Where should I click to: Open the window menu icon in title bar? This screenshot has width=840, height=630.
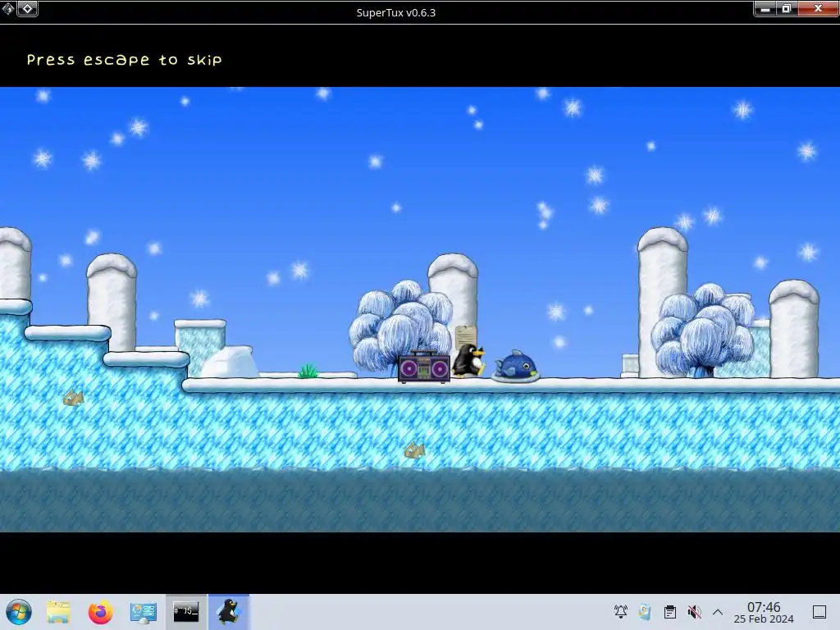tap(7, 8)
